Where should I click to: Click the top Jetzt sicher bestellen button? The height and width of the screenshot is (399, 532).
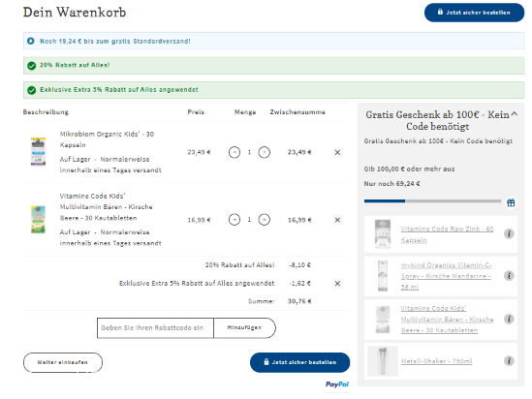pos(474,13)
